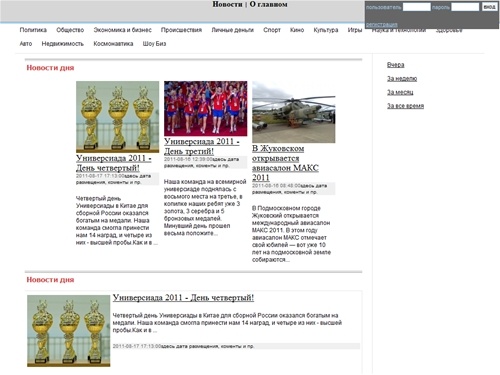Image resolution: width=500 pixels, height=375 pixels.
Task: Select the Шоу Биз category
Action: pos(154,44)
